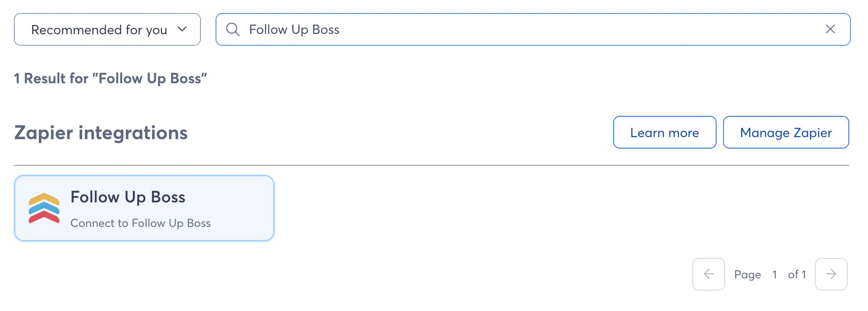
Task: Advance to next page with right arrow
Action: pos(831,274)
